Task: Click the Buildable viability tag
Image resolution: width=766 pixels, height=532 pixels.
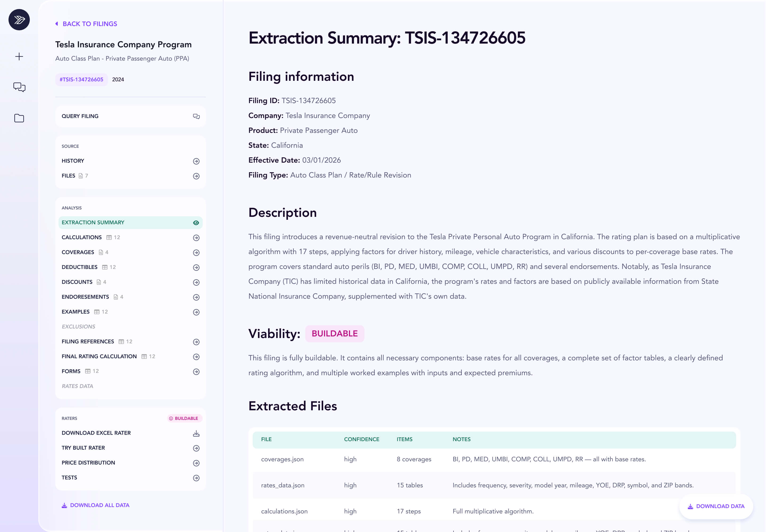Action: click(x=334, y=334)
